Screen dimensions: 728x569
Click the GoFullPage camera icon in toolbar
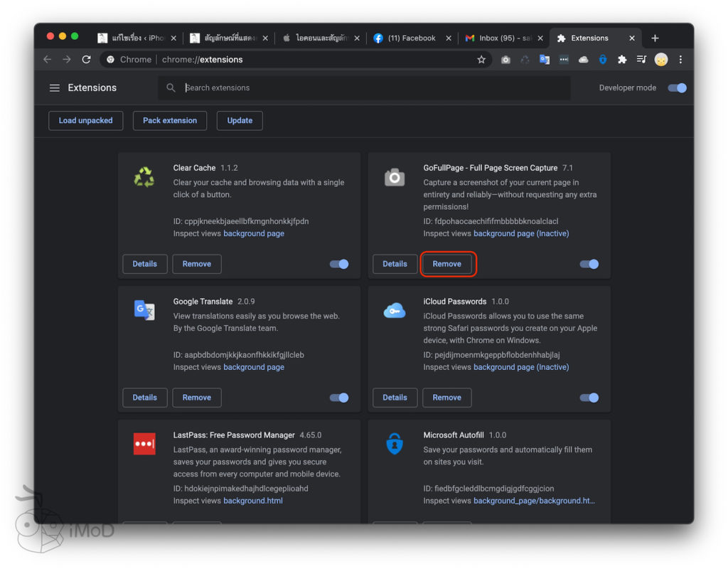tap(505, 60)
